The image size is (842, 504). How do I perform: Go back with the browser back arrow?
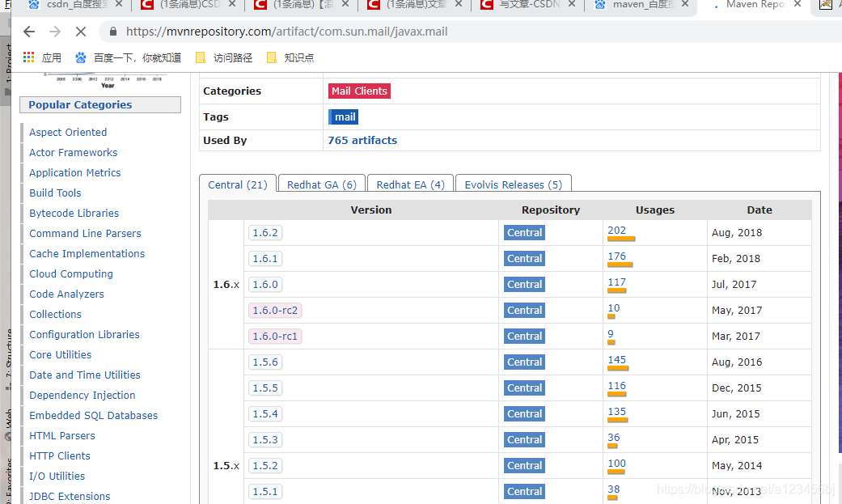[x=29, y=32]
